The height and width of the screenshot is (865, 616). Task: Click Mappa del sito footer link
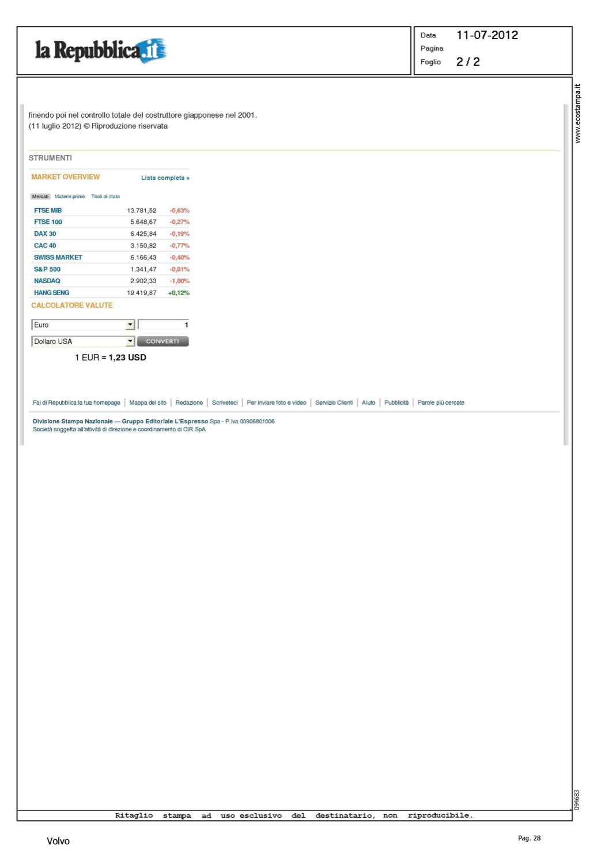(x=148, y=403)
